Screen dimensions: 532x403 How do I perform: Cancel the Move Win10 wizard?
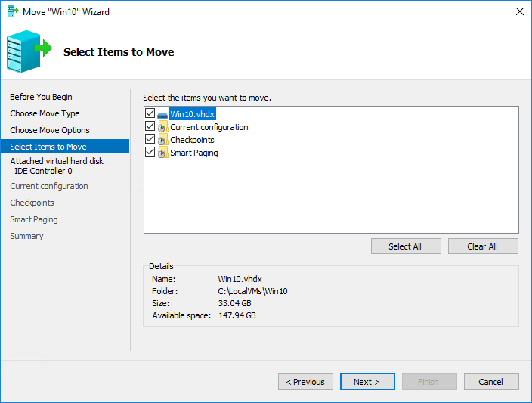[x=491, y=382]
